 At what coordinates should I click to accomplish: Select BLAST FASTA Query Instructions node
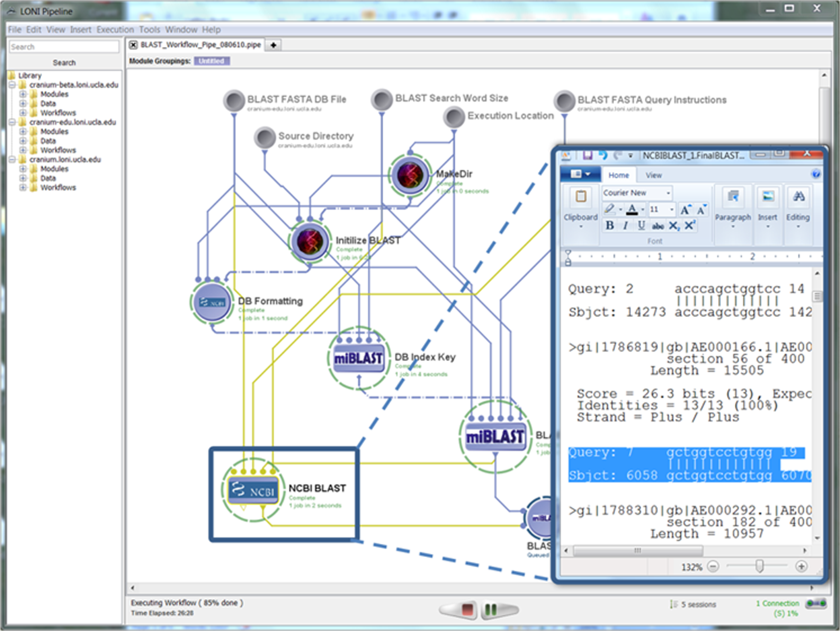point(564,101)
